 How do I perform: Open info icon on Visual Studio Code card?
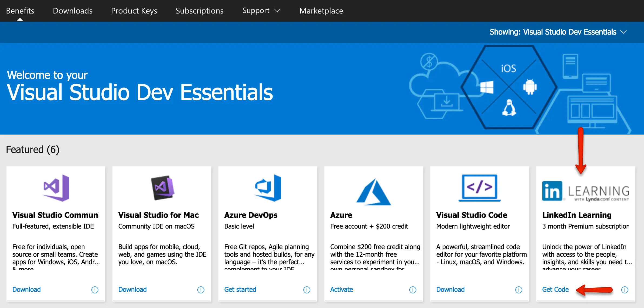point(519,290)
